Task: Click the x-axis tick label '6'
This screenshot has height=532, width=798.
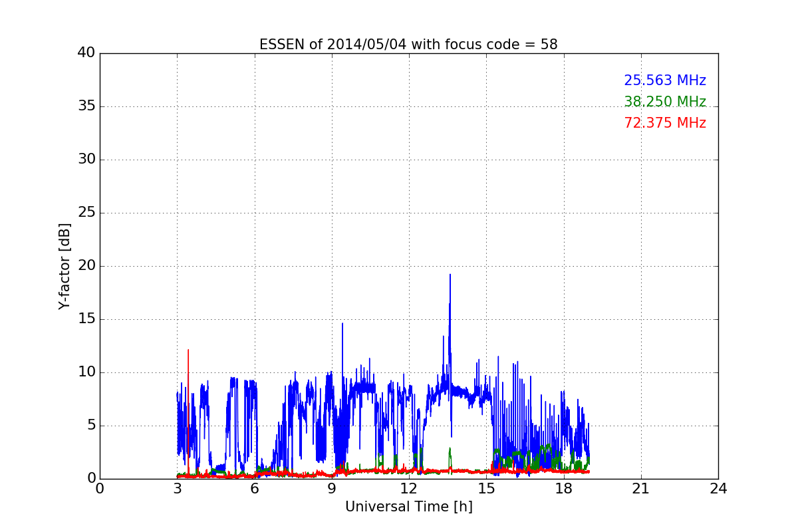Action: point(254,489)
